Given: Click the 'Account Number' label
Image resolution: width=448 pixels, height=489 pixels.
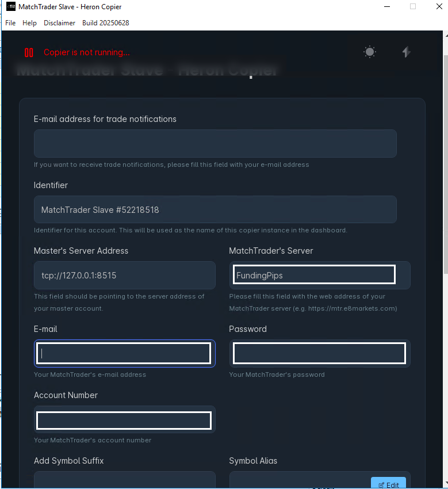Looking at the screenshot, I should pyautogui.click(x=66, y=395).
